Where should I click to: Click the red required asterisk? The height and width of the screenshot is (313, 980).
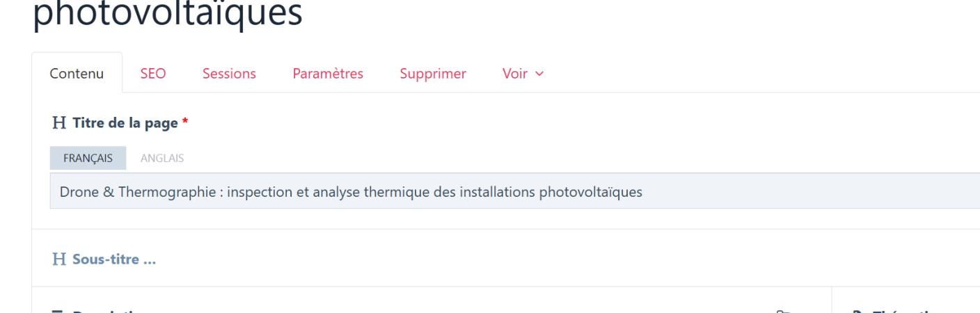[x=185, y=123]
